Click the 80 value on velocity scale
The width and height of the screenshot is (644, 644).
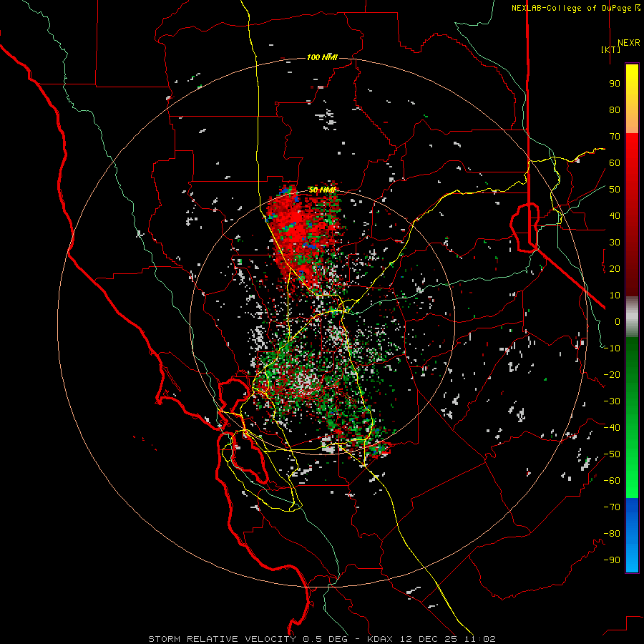tap(615, 110)
